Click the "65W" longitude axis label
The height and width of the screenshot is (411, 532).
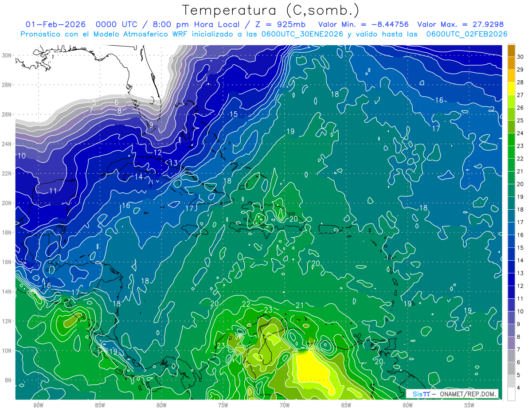[x=346, y=405]
